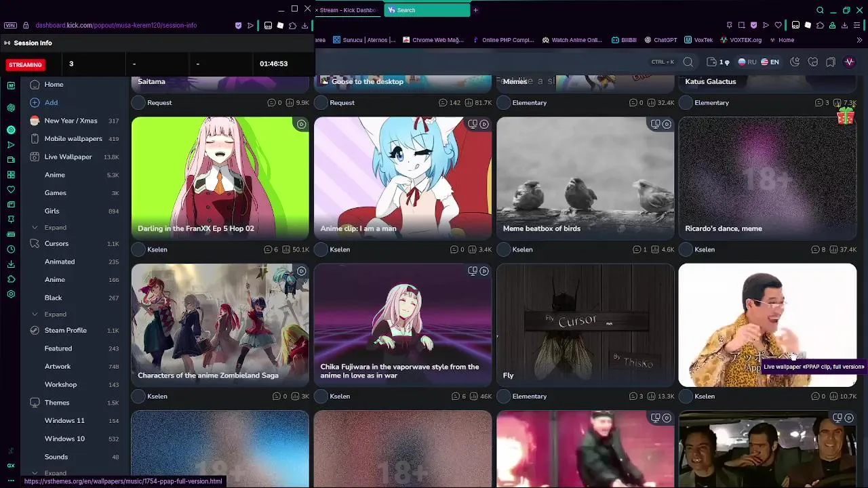868x488 pixels.
Task: Select Artwork under Steam Profile
Action: point(58,367)
